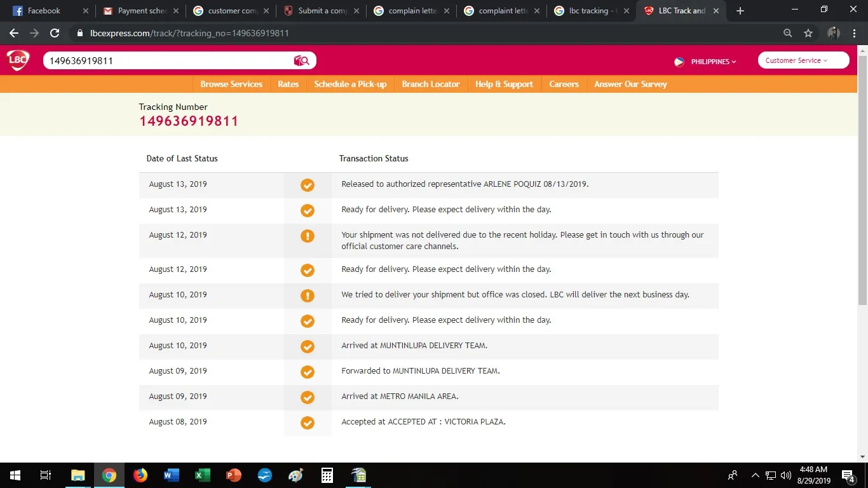The width and height of the screenshot is (868, 488).
Task: Click Answer Our Survey link
Action: (630, 84)
